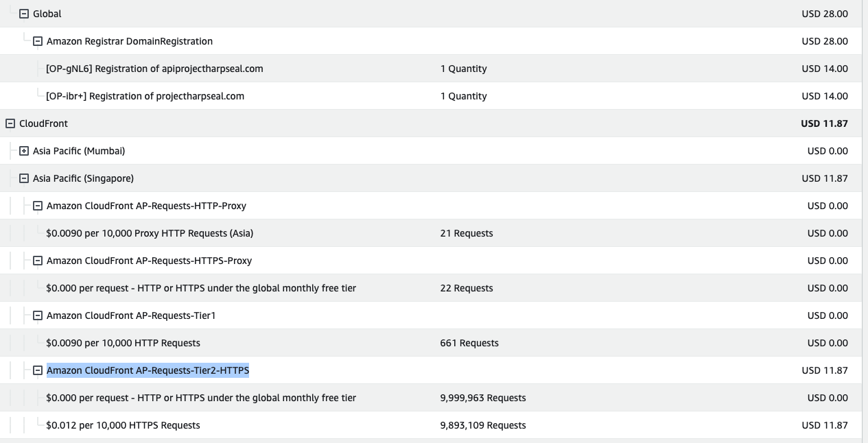Click USD 14.00 for projectharpseal.com

pyautogui.click(x=825, y=96)
